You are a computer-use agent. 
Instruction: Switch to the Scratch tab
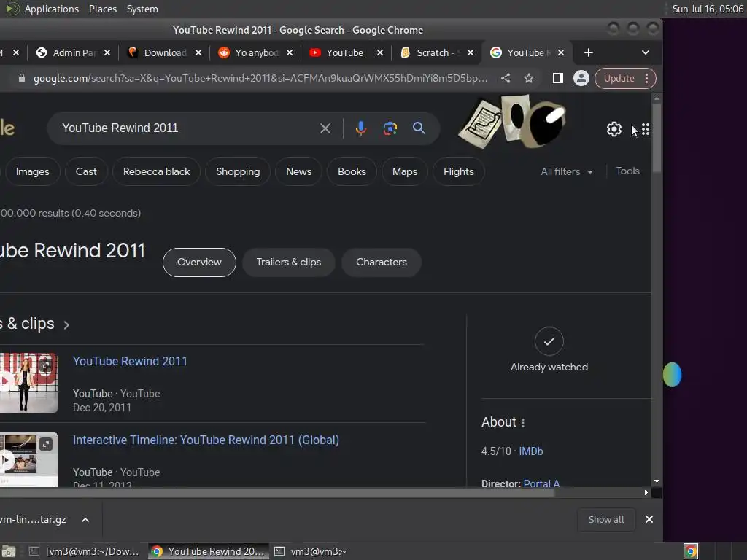click(x=436, y=52)
